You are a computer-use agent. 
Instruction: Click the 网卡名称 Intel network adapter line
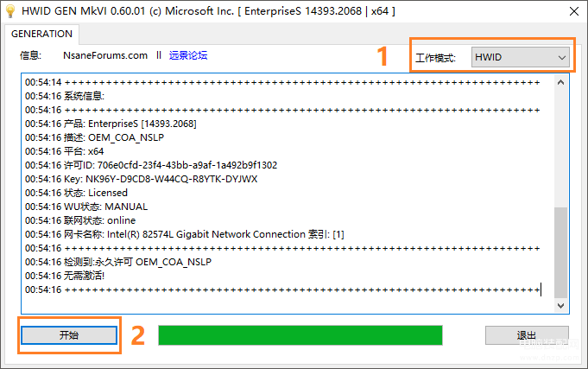tap(185, 234)
